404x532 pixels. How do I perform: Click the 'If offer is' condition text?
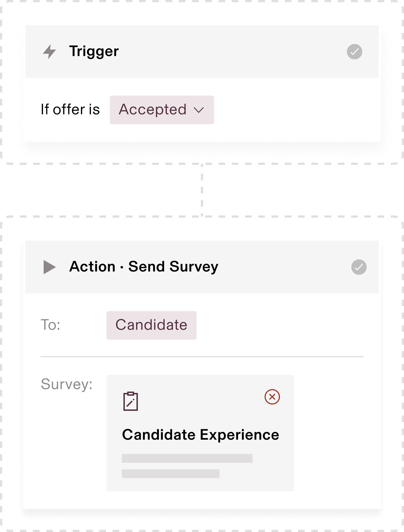click(70, 110)
